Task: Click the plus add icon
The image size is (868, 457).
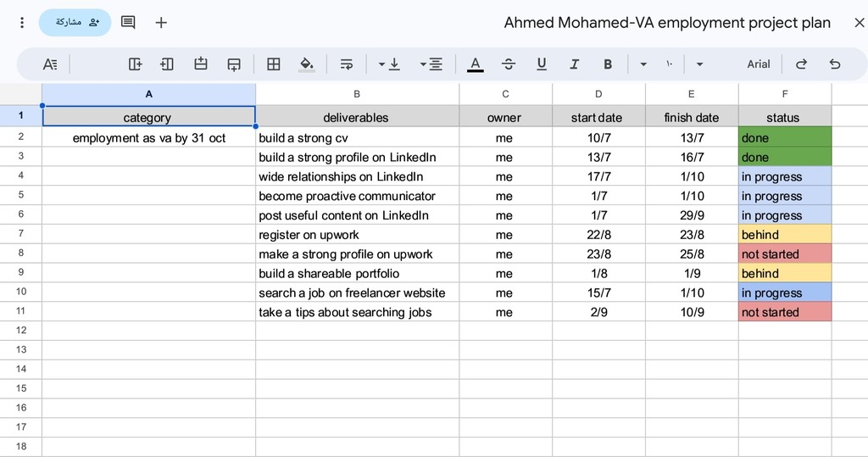Action: [x=161, y=22]
